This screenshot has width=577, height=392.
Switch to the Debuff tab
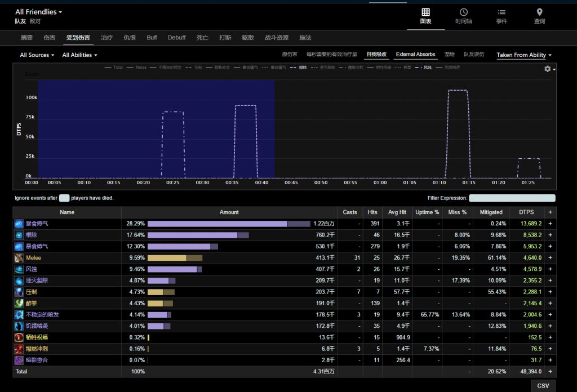pos(176,38)
